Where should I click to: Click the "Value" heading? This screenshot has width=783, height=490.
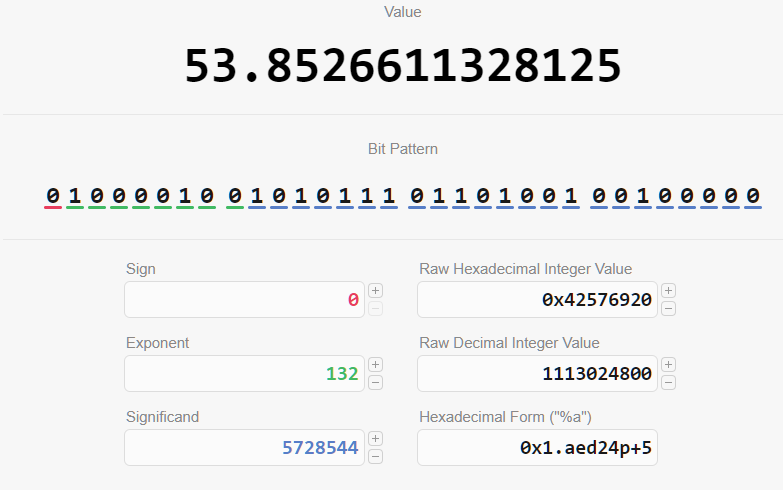(x=402, y=11)
